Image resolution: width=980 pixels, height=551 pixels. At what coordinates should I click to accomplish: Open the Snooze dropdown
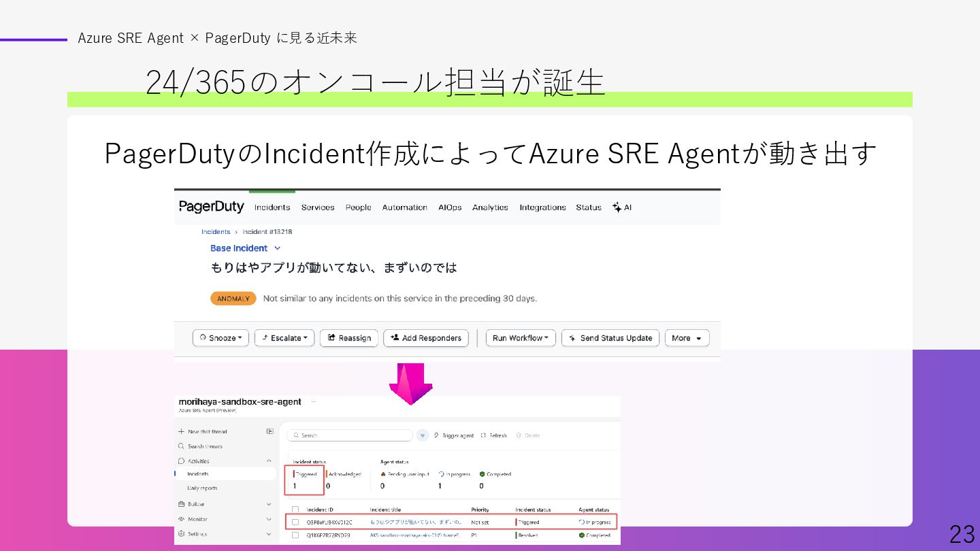click(x=221, y=338)
